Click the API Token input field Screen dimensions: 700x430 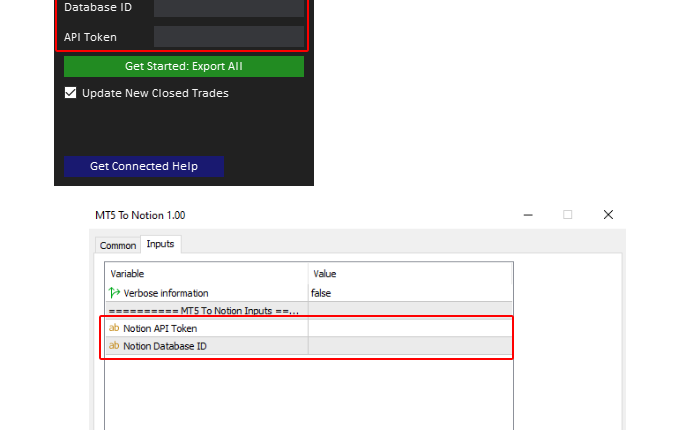[229, 37]
